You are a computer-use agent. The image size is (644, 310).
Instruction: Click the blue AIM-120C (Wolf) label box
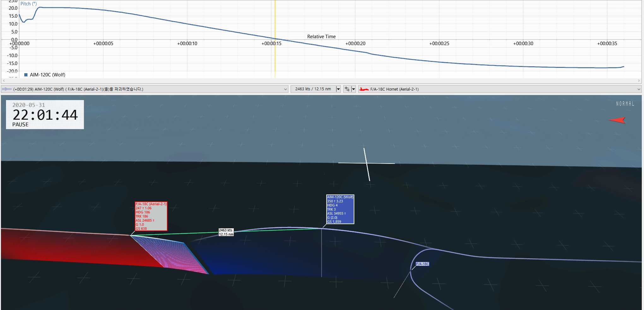tap(340, 209)
